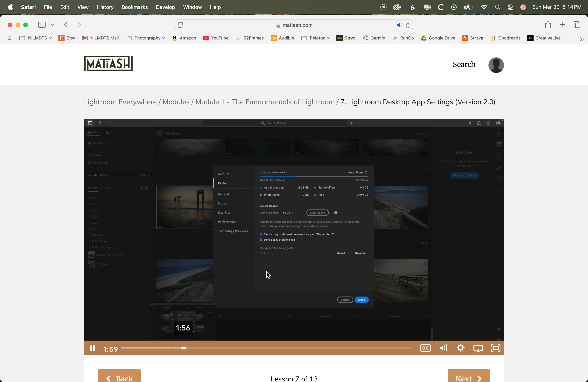588x382 pixels.
Task: Go to the Next lesson
Action: click(468, 378)
